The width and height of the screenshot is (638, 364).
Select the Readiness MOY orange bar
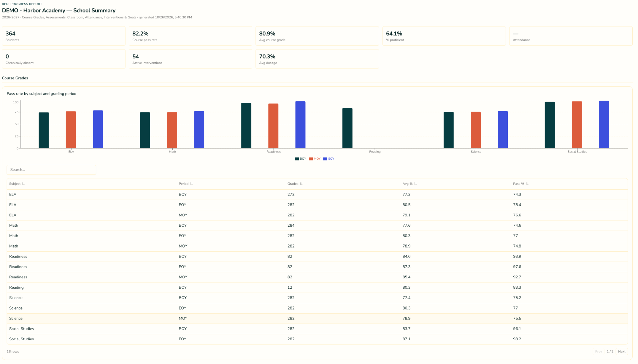point(273,126)
